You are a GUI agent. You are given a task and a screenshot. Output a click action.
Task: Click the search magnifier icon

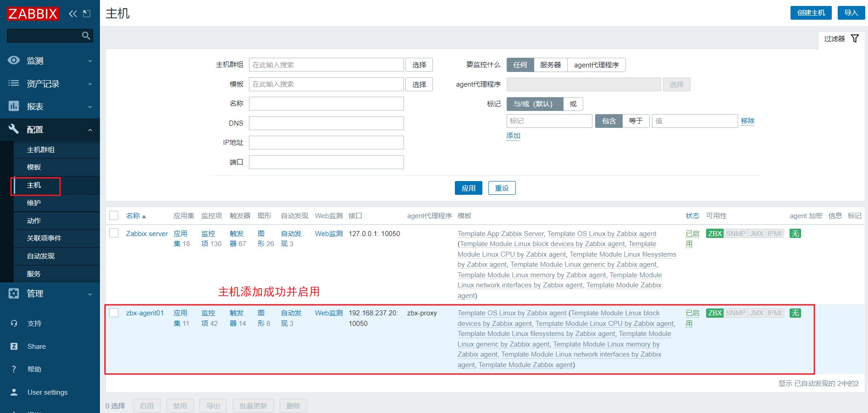pos(86,36)
